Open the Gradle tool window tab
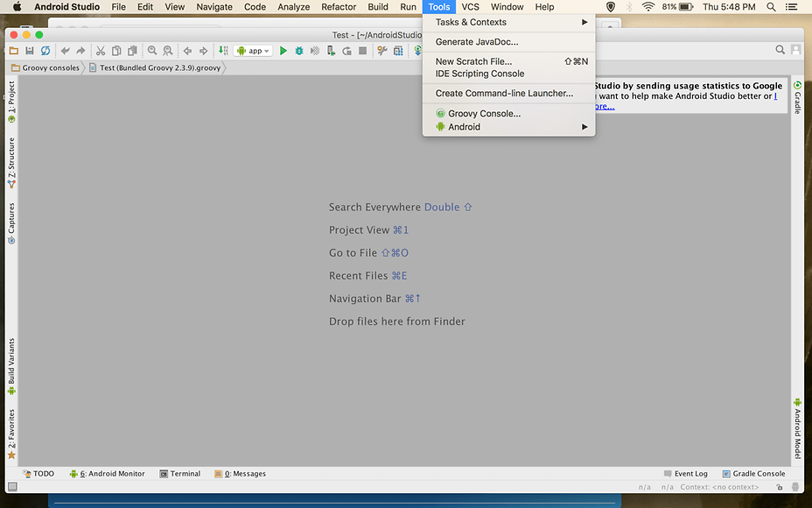Screen dimensions: 812x508 [x=797, y=97]
